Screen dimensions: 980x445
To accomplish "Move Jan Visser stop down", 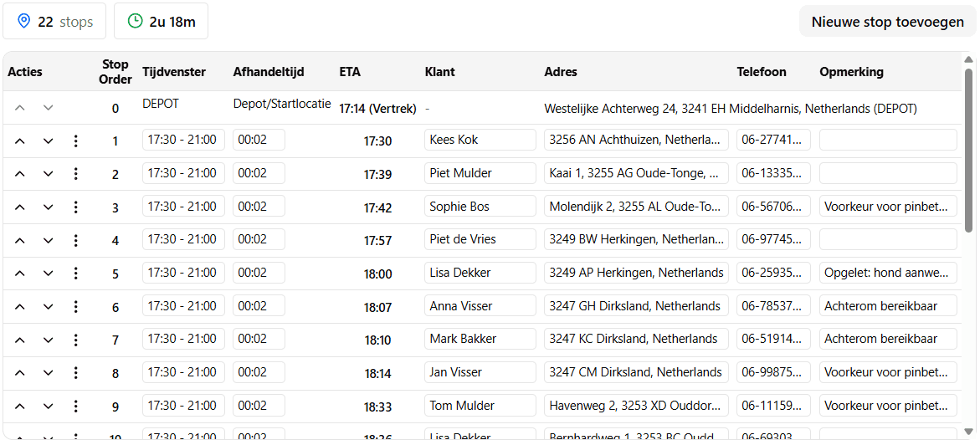I will click(48, 373).
